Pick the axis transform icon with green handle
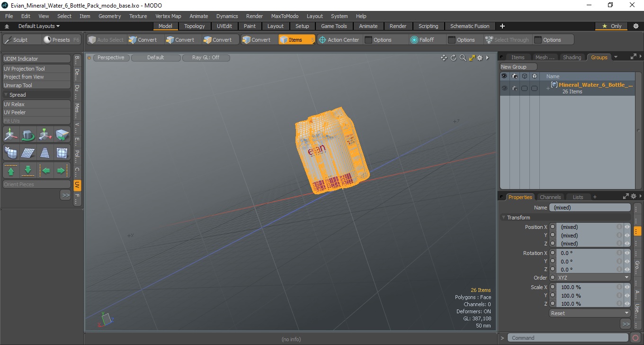This screenshot has height=345, width=644. pos(45,135)
